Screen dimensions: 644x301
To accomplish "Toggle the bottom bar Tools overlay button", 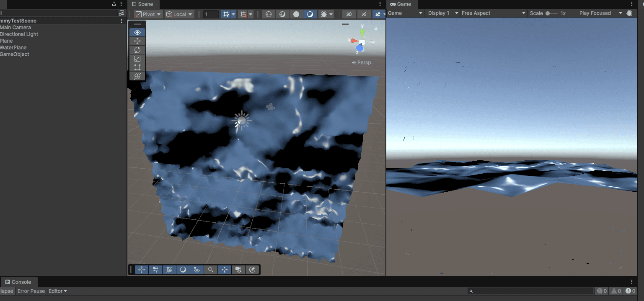I will (x=142, y=270).
